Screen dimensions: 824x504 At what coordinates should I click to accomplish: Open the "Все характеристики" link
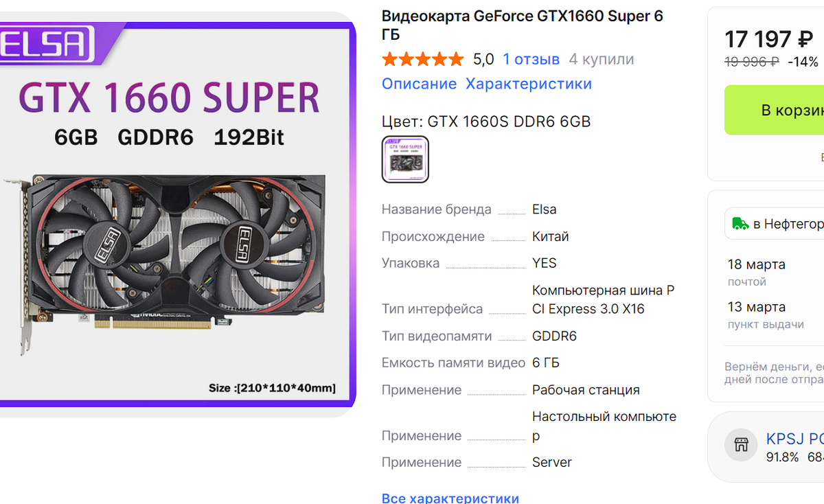(450, 498)
